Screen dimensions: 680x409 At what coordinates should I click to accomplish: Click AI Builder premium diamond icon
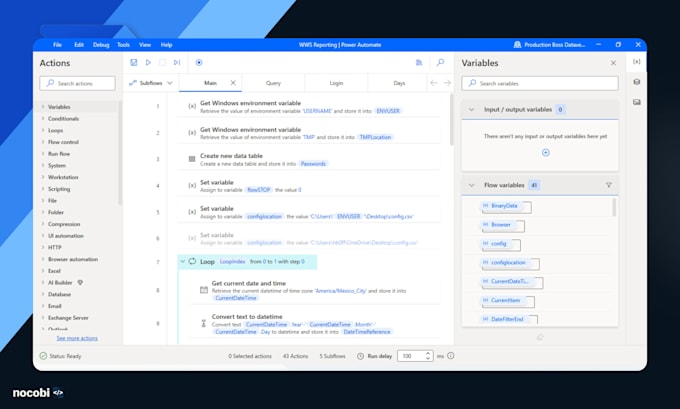click(x=80, y=282)
